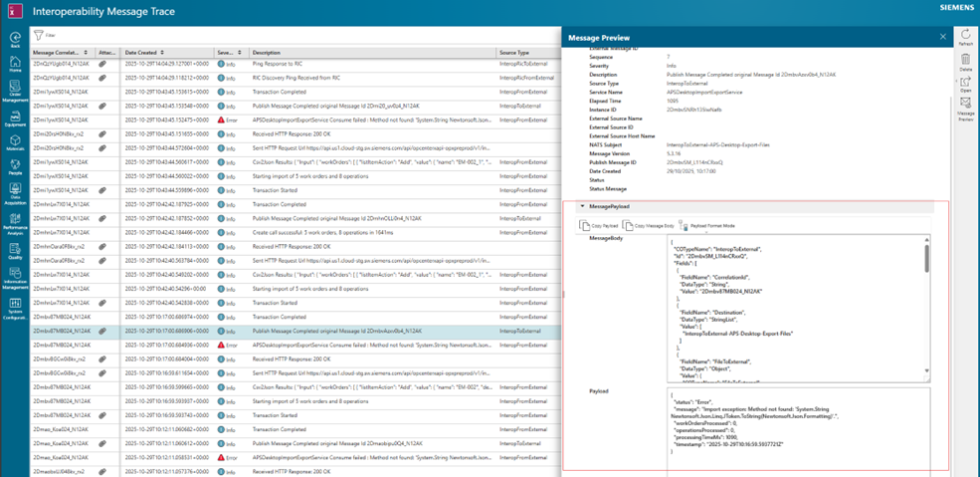The height and width of the screenshot is (477, 980).
Task: Click the Open icon in the right toolbar
Action: tap(965, 85)
